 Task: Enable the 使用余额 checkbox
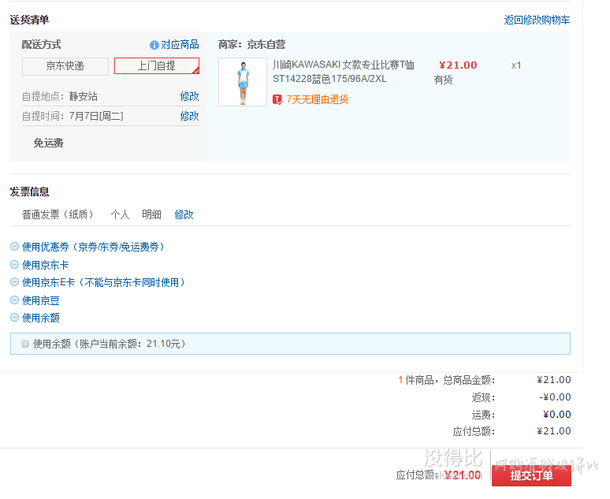25,344
